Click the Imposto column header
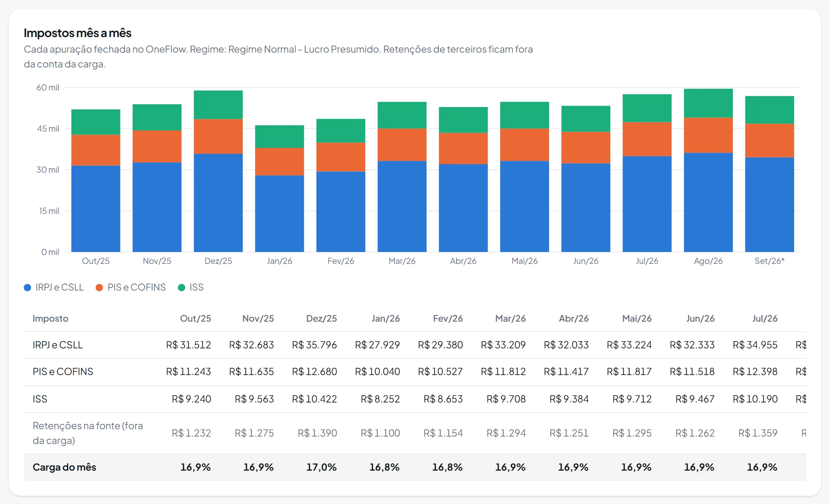Viewport: 830px width, 504px height. (50, 318)
